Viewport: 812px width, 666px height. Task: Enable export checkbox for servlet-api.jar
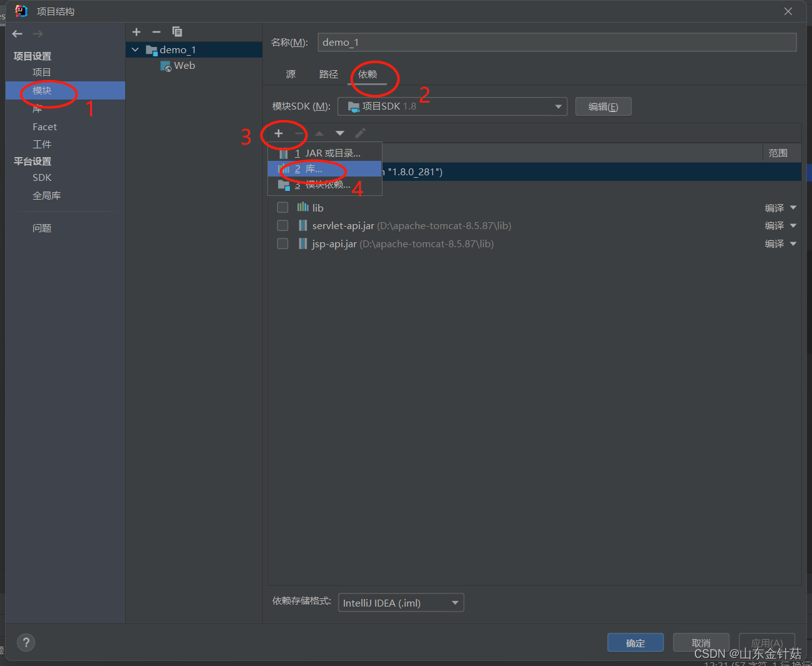pyautogui.click(x=283, y=225)
